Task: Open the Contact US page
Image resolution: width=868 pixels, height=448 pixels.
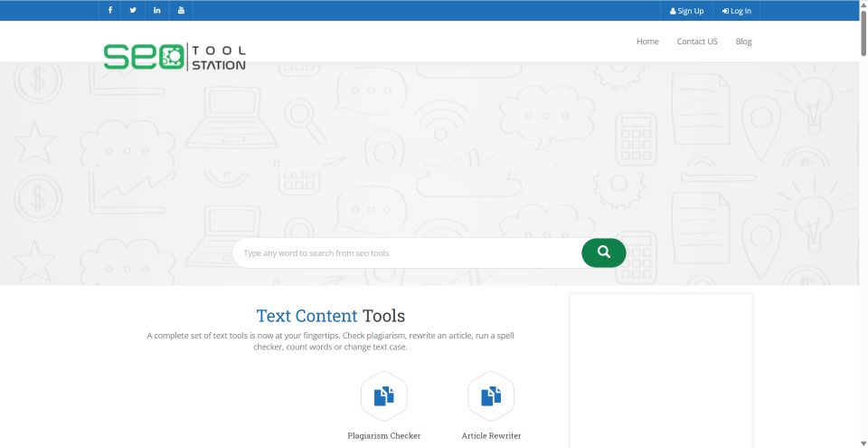Action: pyautogui.click(x=697, y=42)
